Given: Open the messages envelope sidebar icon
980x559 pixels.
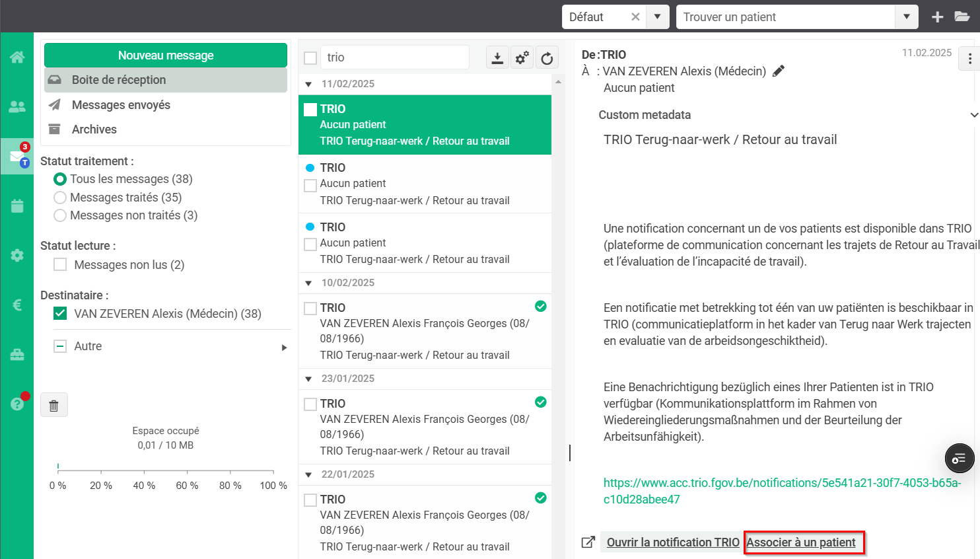Looking at the screenshot, I should click(17, 156).
